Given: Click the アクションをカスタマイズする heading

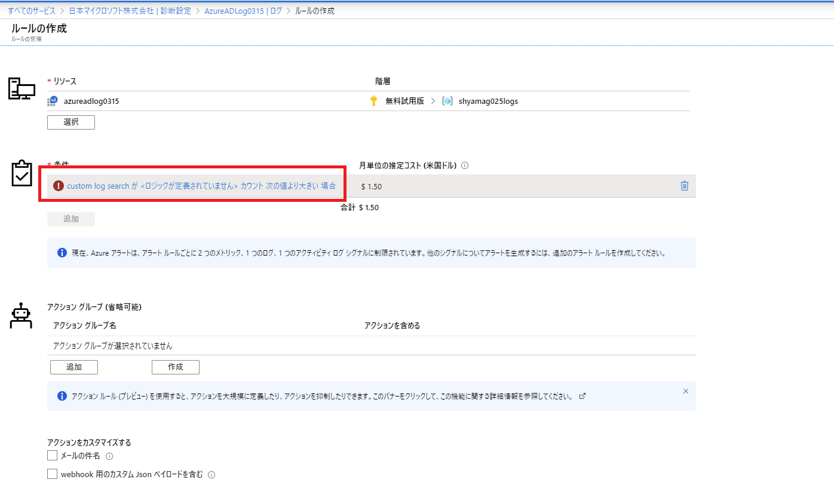Looking at the screenshot, I should pos(89,442).
